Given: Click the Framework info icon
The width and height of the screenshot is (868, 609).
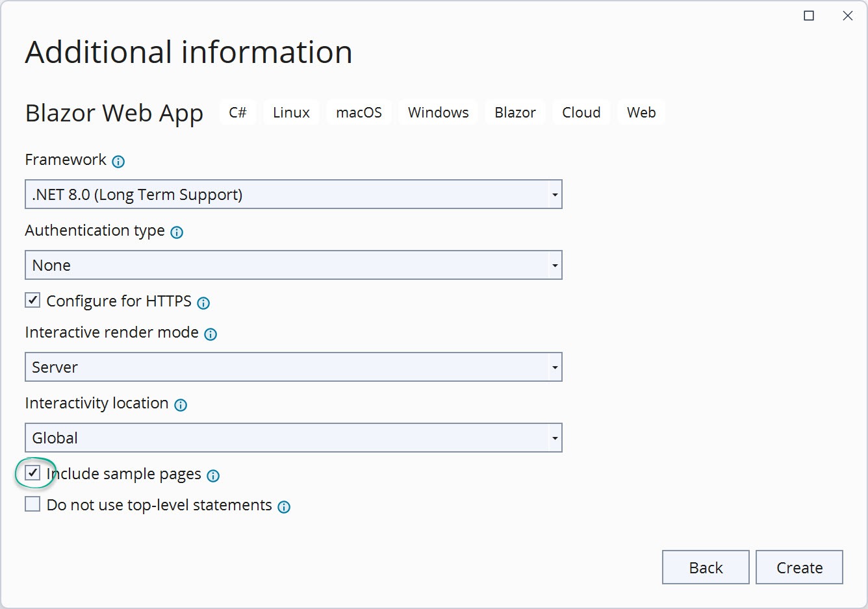Looking at the screenshot, I should tap(118, 161).
